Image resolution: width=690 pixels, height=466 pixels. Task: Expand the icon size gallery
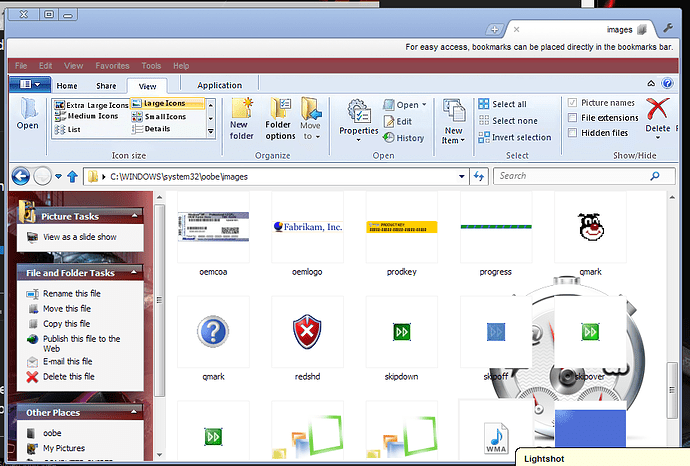tap(211, 131)
